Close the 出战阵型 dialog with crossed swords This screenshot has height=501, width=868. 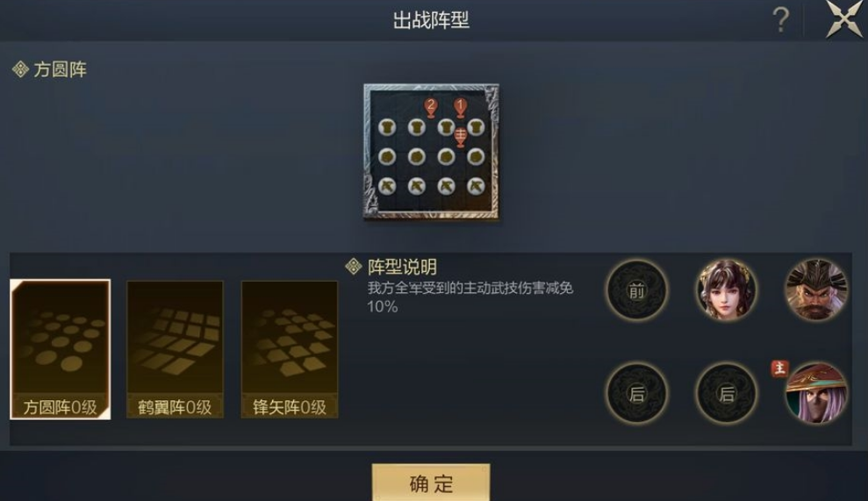pyautogui.click(x=844, y=18)
